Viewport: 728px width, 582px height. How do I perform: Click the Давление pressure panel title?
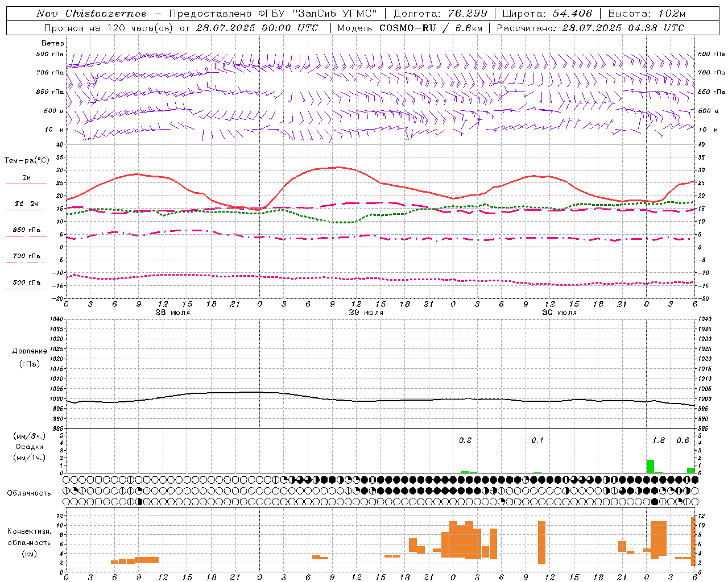coord(30,351)
